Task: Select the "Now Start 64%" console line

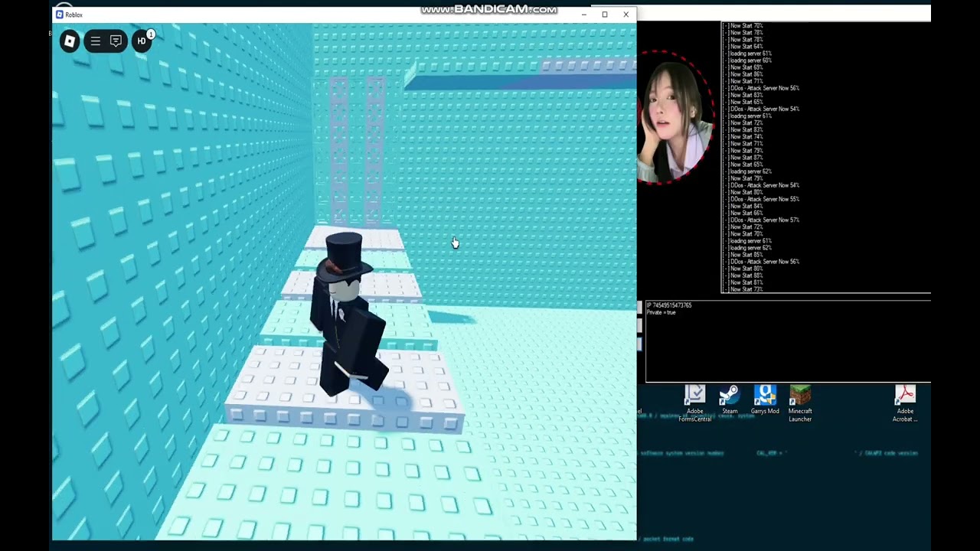Action: [743, 47]
